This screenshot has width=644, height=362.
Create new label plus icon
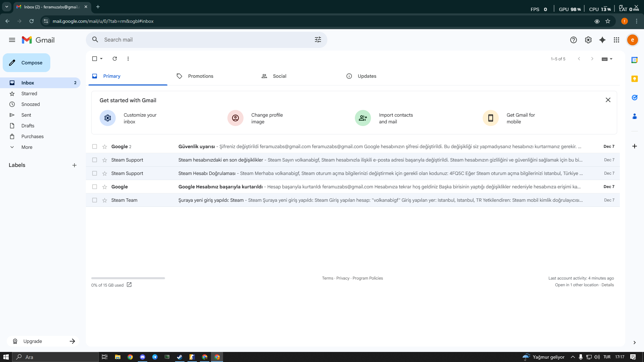[74, 165]
